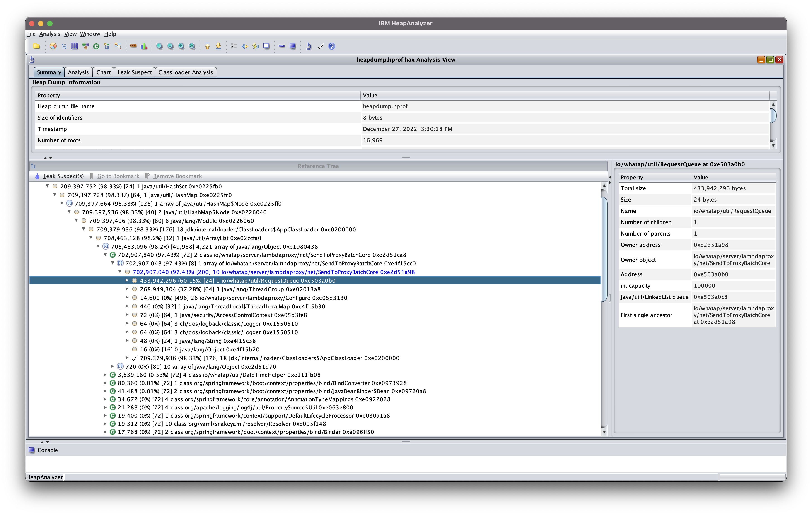Screen dimensions: 812x515
Task: Click the open folder toolbar icon
Action: tap(36, 46)
